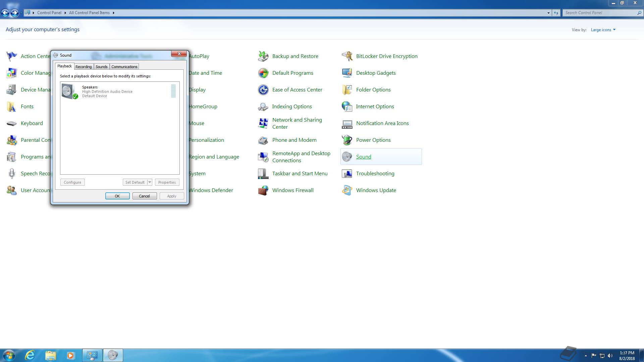
Task: Open speaker Properties button
Action: pos(167,182)
